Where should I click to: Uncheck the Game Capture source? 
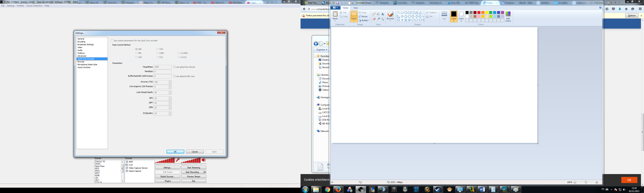point(127,171)
